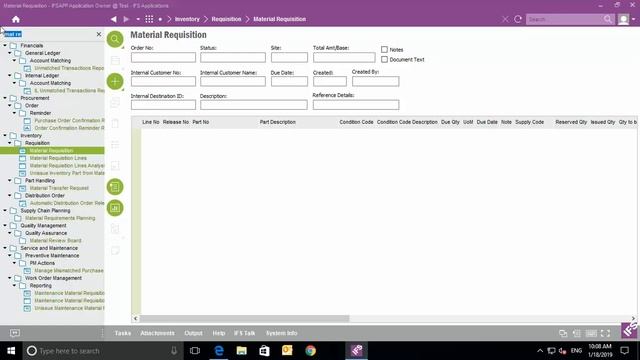
Task: Open the Tasks tab in bottom bar
Action: tap(123, 333)
